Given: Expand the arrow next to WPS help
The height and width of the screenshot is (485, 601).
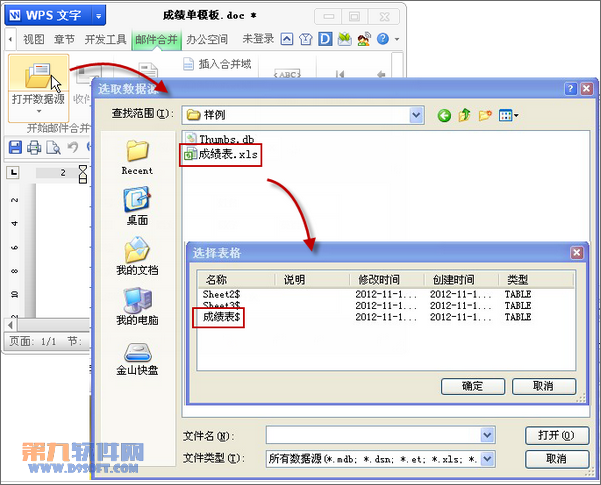Looking at the screenshot, I should point(397,39).
